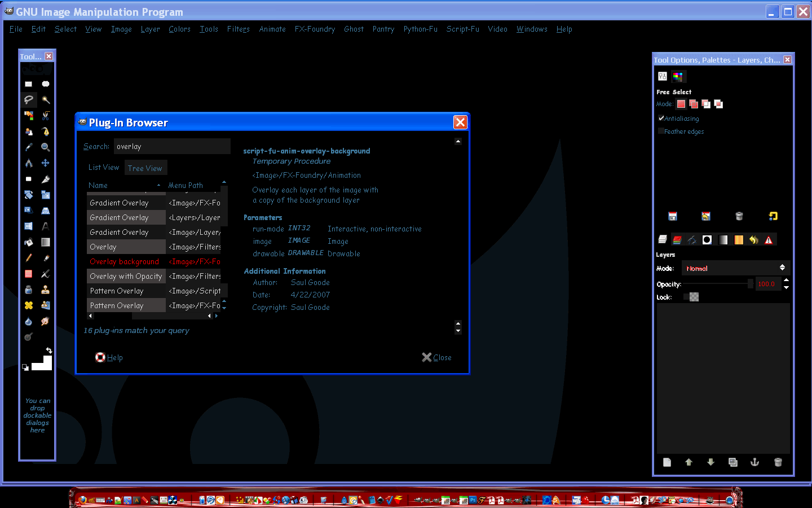This screenshot has width=812, height=508.
Task: Select the Measure compass tool
Action: point(29,163)
